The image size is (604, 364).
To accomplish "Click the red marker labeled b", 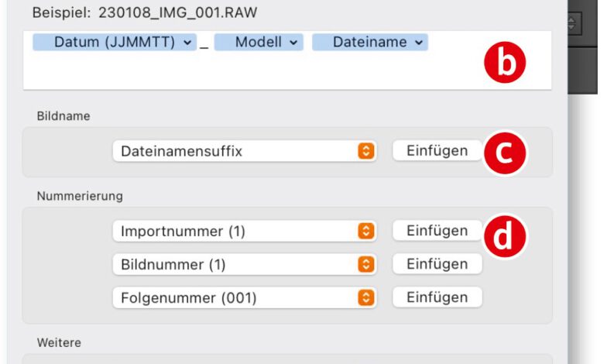I will pos(505,66).
